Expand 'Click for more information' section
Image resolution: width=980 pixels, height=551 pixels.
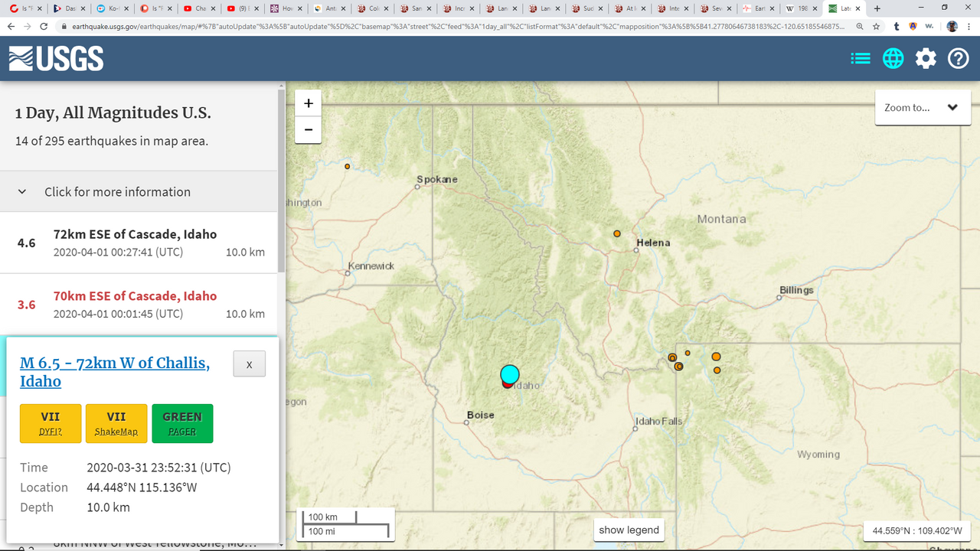click(117, 192)
